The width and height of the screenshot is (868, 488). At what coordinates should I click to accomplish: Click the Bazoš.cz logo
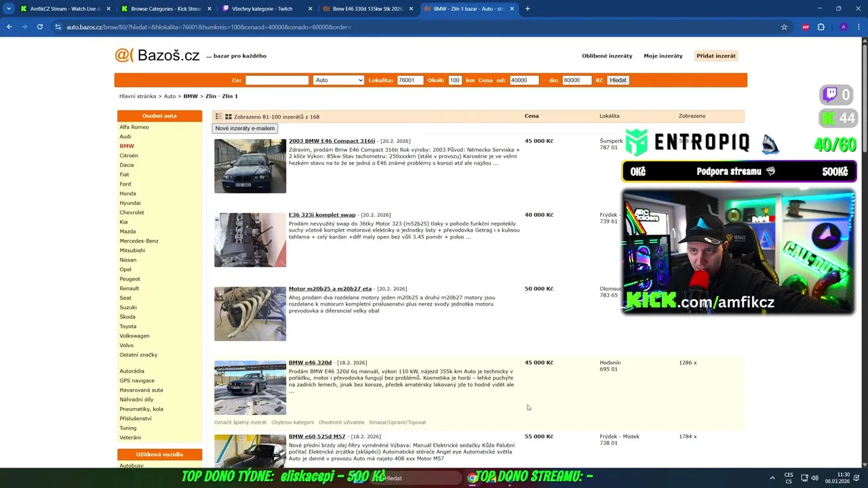[x=157, y=56]
